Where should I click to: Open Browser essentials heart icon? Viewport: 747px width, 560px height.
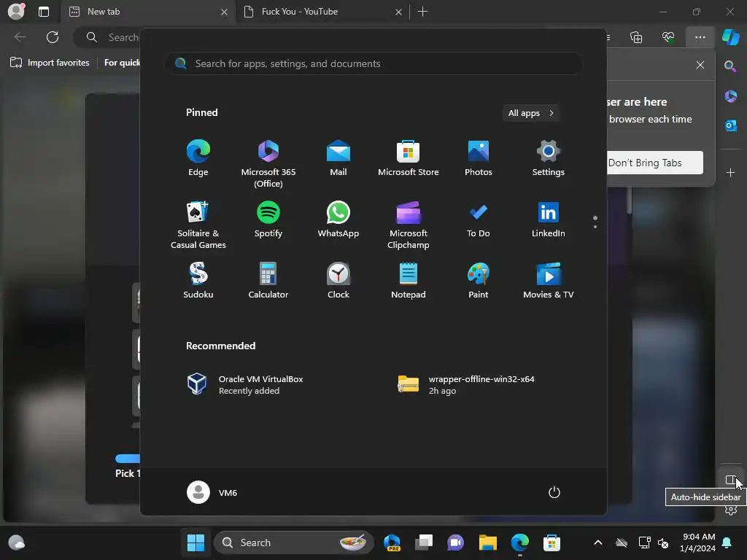click(x=668, y=37)
